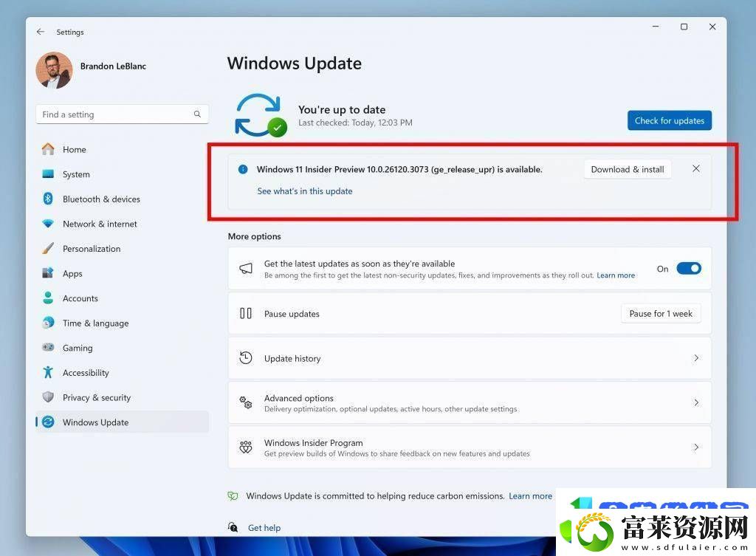Open Network & internet settings
The height and width of the screenshot is (556, 756).
pyautogui.click(x=122, y=224)
